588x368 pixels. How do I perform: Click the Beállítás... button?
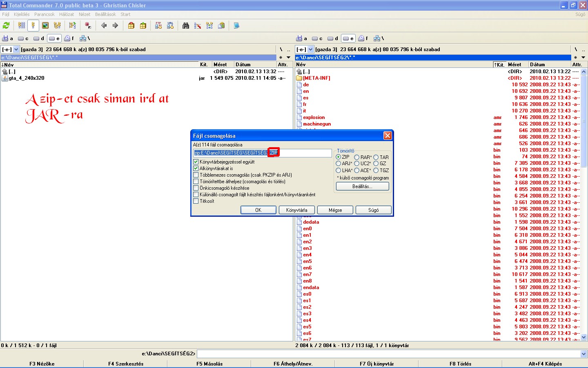[362, 186]
